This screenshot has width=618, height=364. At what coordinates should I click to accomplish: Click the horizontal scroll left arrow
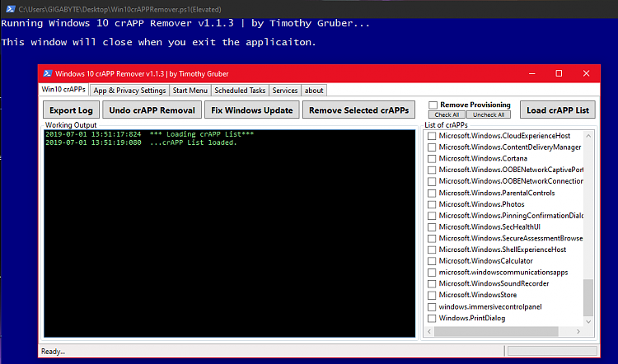429,332
